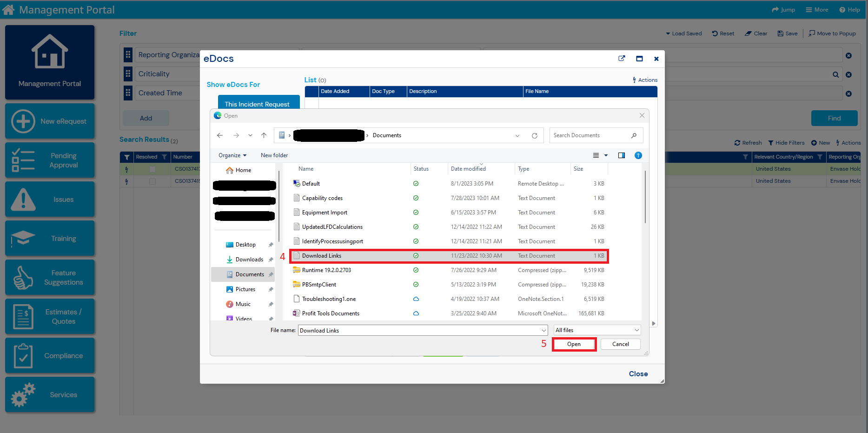Viewport: 868px width, 433px height.
Task: Click the Feature Suggestions thumbs-up icon
Action: (22, 277)
